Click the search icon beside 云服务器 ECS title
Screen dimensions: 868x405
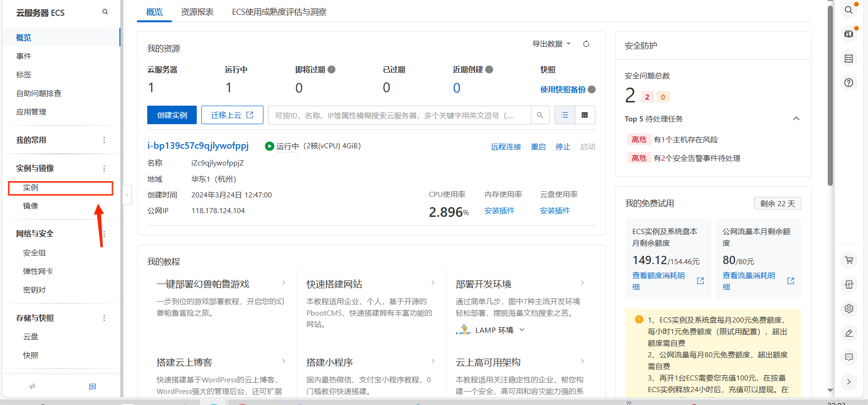(x=105, y=12)
